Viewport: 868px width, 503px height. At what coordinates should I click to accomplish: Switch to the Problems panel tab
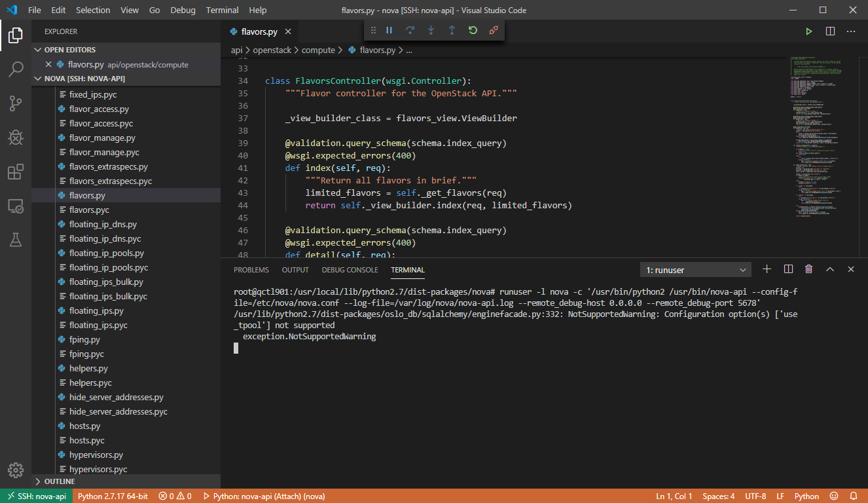click(251, 270)
